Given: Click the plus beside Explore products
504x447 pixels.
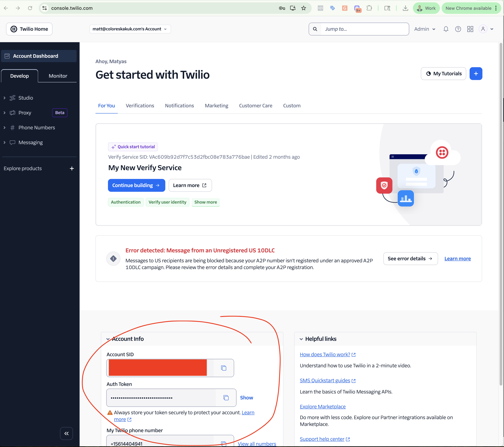Looking at the screenshot, I should click(x=72, y=168).
